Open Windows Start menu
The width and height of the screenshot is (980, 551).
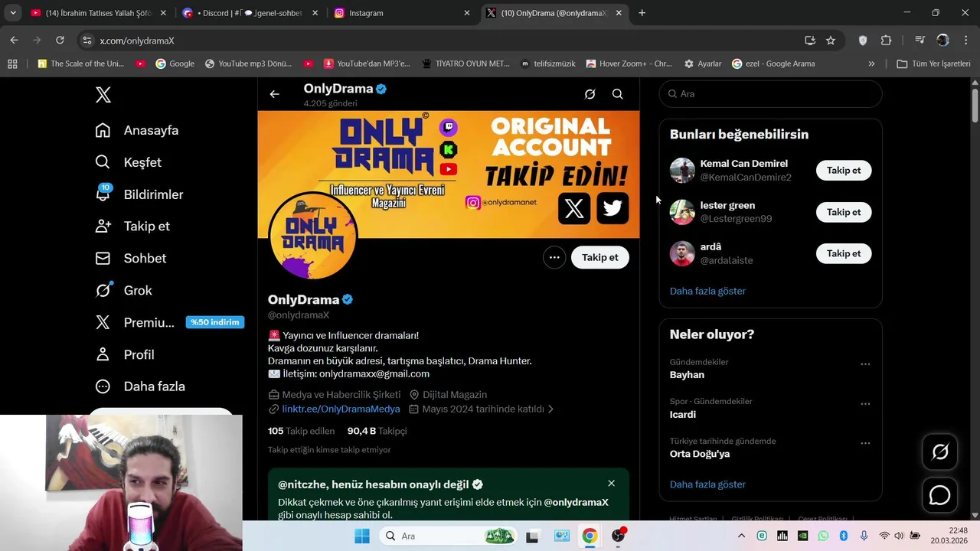click(x=362, y=536)
